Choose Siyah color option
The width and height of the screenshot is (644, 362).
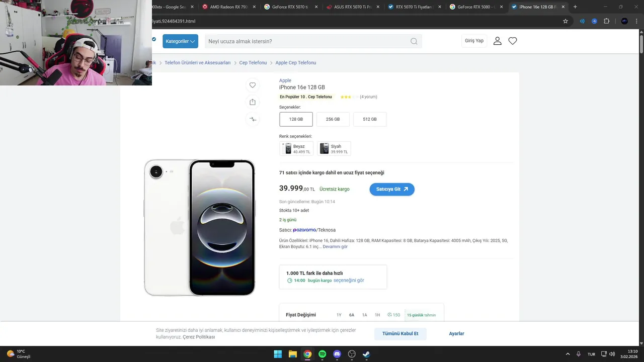[334, 148]
